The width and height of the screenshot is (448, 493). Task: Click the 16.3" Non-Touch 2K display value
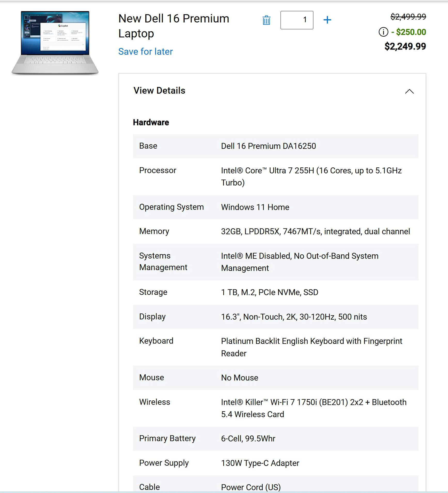tap(294, 317)
